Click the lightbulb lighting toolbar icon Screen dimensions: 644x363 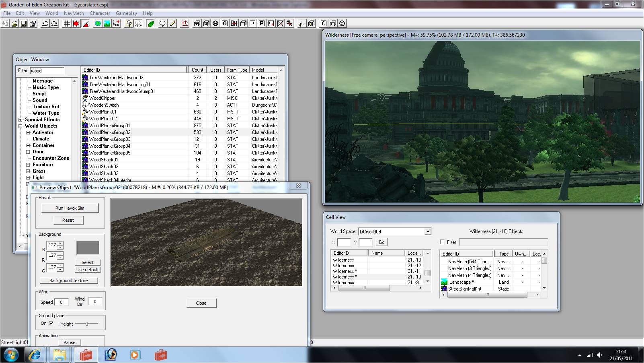coord(129,24)
